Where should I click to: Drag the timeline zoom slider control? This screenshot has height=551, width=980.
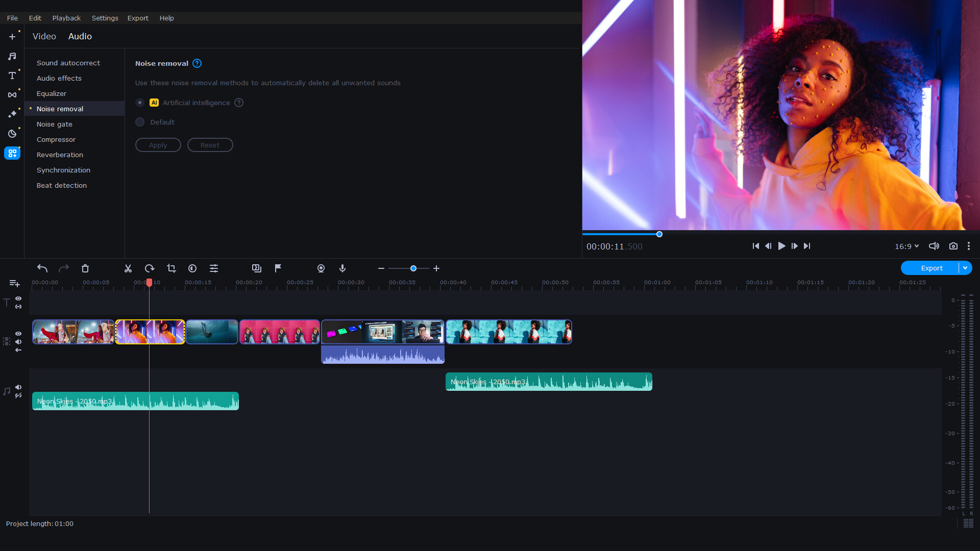[413, 268]
